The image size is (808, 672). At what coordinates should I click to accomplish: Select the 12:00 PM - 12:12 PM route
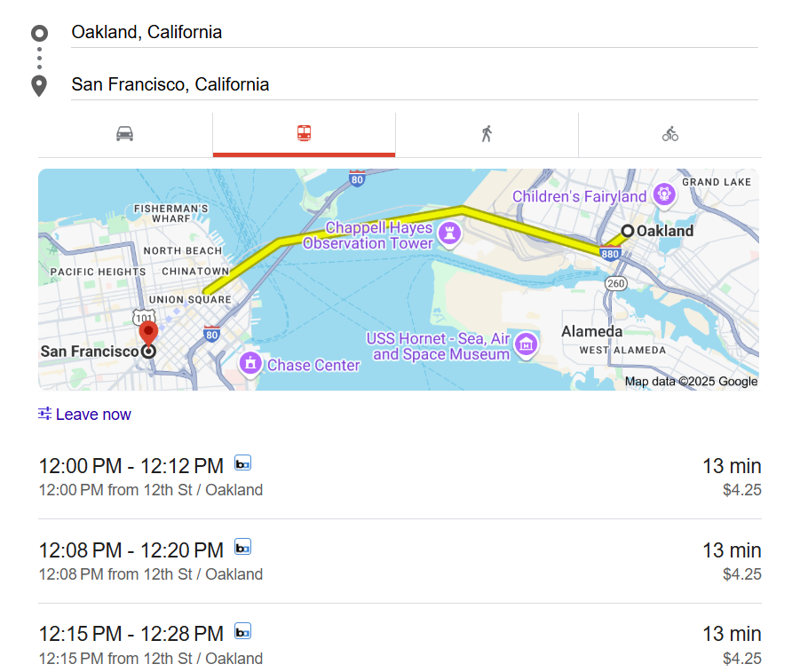tap(400, 477)
